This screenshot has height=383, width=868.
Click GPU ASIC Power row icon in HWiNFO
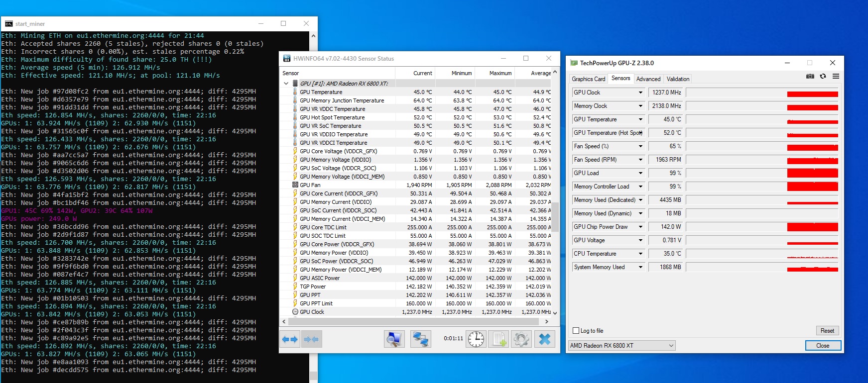point(295,278)
